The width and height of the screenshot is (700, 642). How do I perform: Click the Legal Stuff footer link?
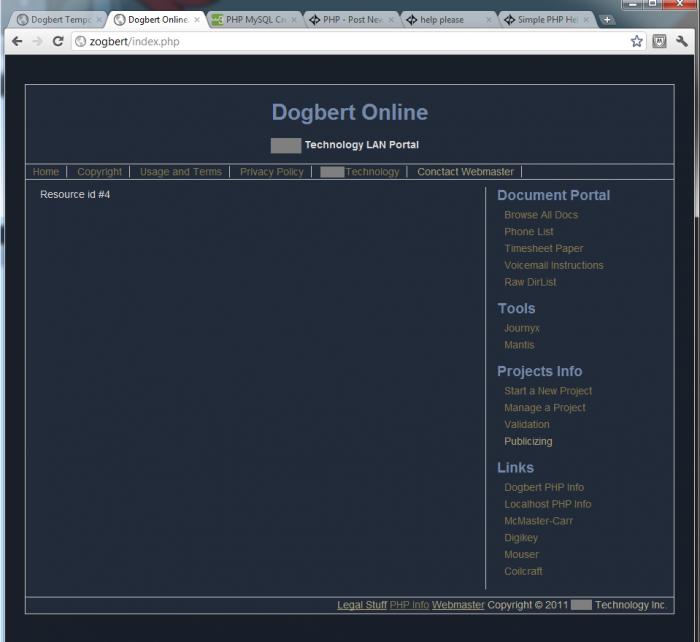(x=361, y=605)
